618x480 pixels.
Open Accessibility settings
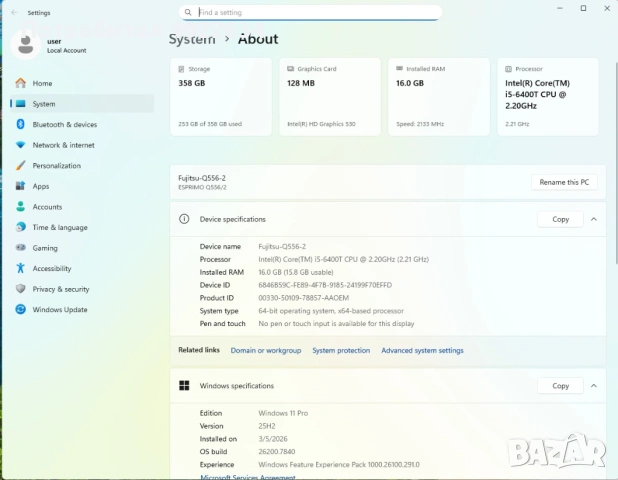[51, 269]
